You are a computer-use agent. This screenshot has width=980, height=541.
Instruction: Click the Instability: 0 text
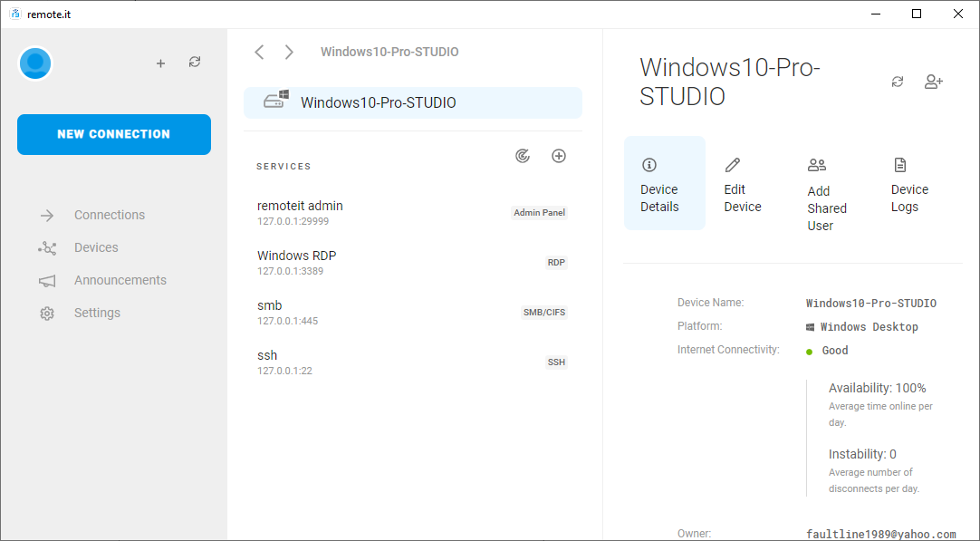click(862, 454)
